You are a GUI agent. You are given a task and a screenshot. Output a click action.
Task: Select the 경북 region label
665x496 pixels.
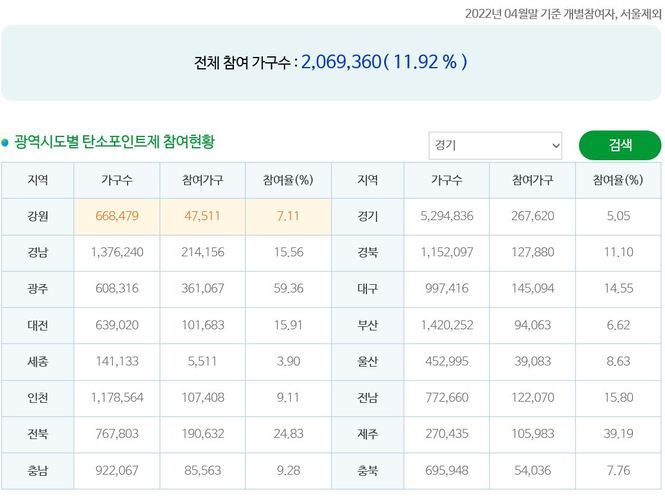click(367, 253)
